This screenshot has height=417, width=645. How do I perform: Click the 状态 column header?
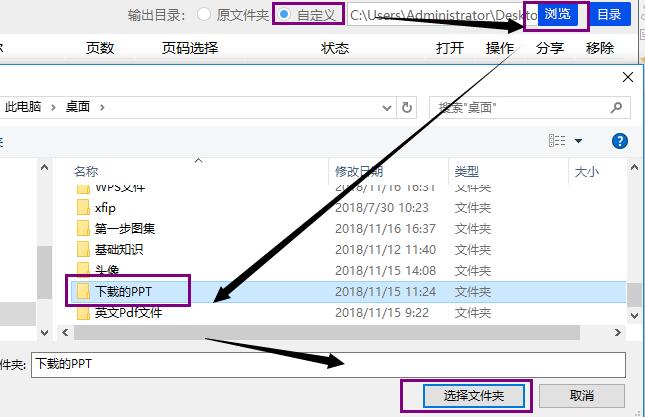tap(335, 48)
